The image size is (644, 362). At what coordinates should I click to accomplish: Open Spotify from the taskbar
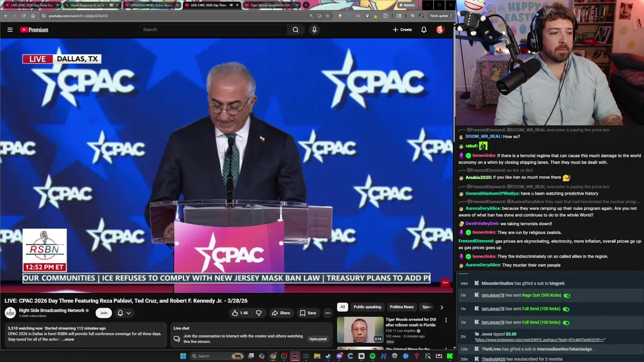(x=372, y=356)
